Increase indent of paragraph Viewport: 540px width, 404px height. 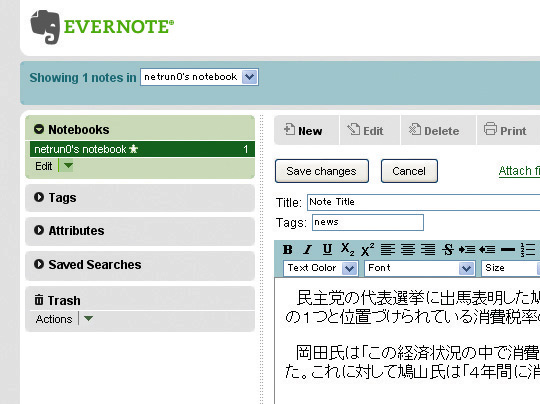pyautogui.click(x=467, y=249)
